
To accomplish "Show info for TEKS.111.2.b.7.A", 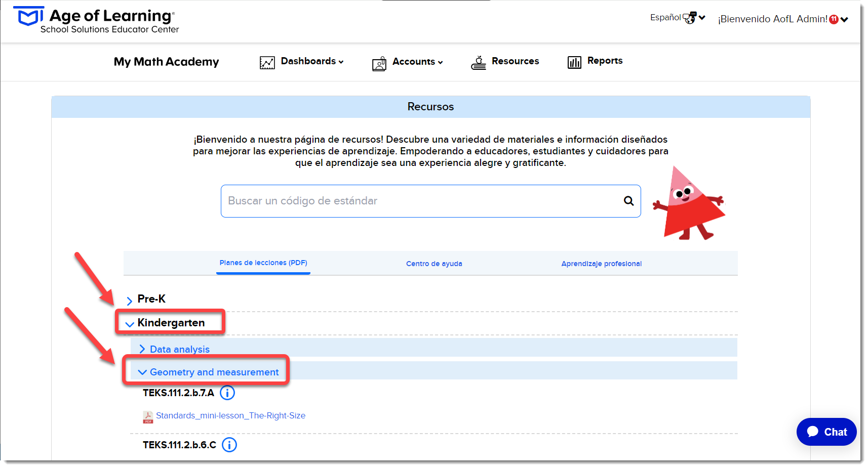I will (x=227, y=393).
